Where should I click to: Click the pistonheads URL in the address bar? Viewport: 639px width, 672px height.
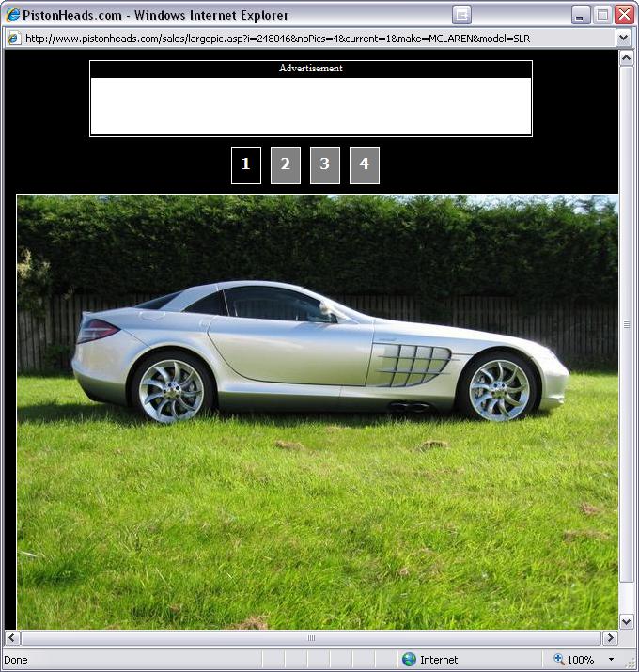(x=282, y=39)
